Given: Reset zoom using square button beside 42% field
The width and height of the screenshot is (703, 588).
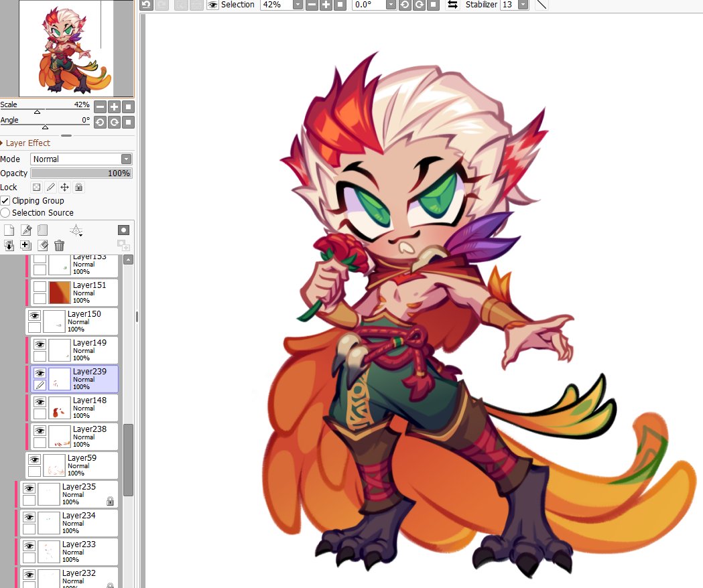Looking at the screenshot, I should [x=340, y=5].
